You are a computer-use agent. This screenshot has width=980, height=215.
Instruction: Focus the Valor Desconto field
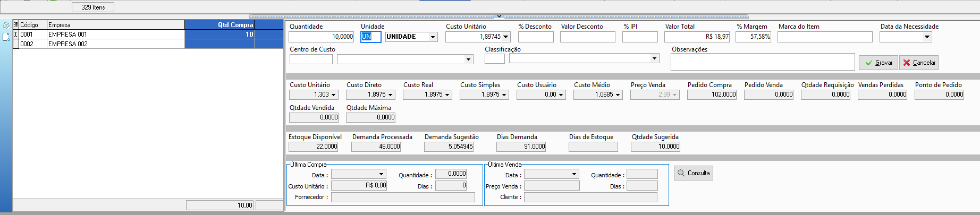587,37
